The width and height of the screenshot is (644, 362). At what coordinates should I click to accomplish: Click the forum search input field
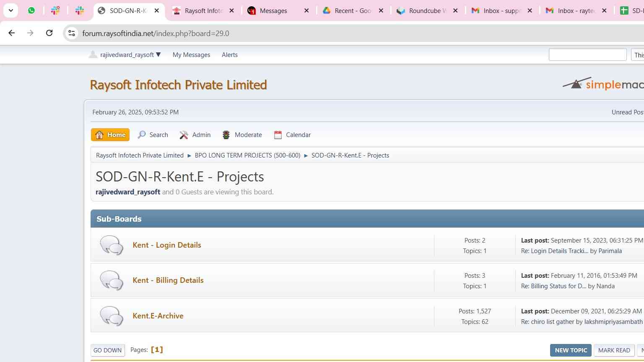pos(587,54)
